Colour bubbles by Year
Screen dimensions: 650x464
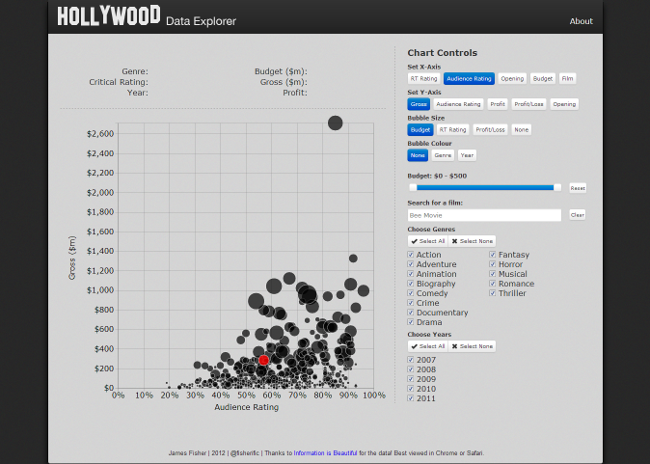point(467,155)
